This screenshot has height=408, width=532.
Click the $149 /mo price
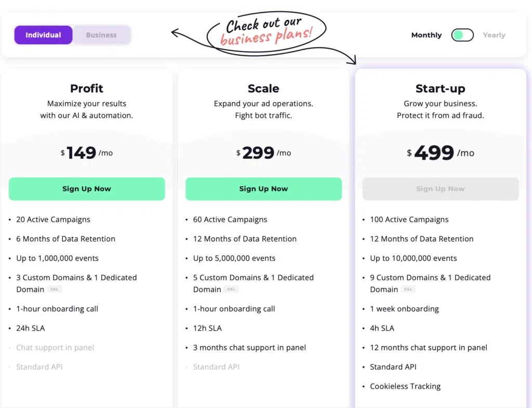87,153
